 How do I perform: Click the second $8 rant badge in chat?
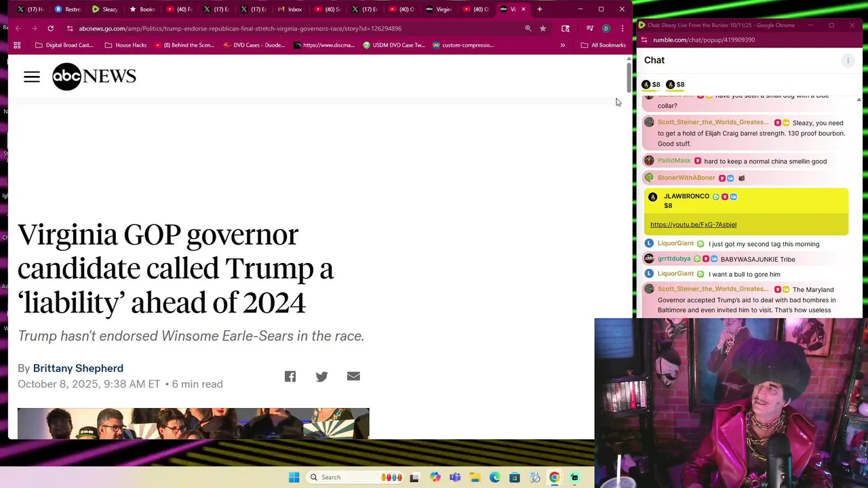coord(675,85)
